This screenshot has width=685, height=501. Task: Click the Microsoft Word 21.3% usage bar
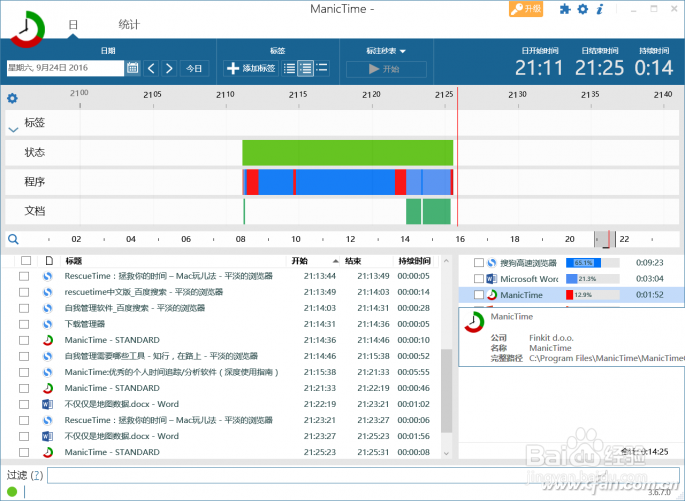tap(592, 279)
